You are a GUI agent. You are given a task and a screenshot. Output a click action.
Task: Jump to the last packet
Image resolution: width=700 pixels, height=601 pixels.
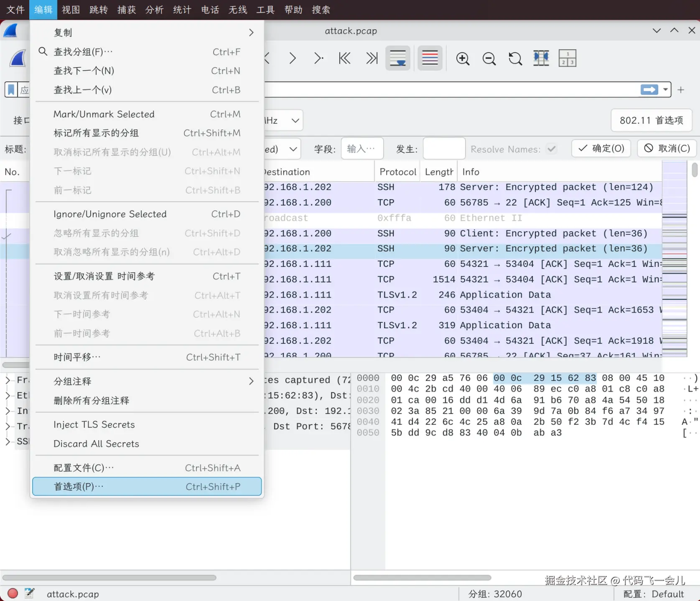coord(372,58)
